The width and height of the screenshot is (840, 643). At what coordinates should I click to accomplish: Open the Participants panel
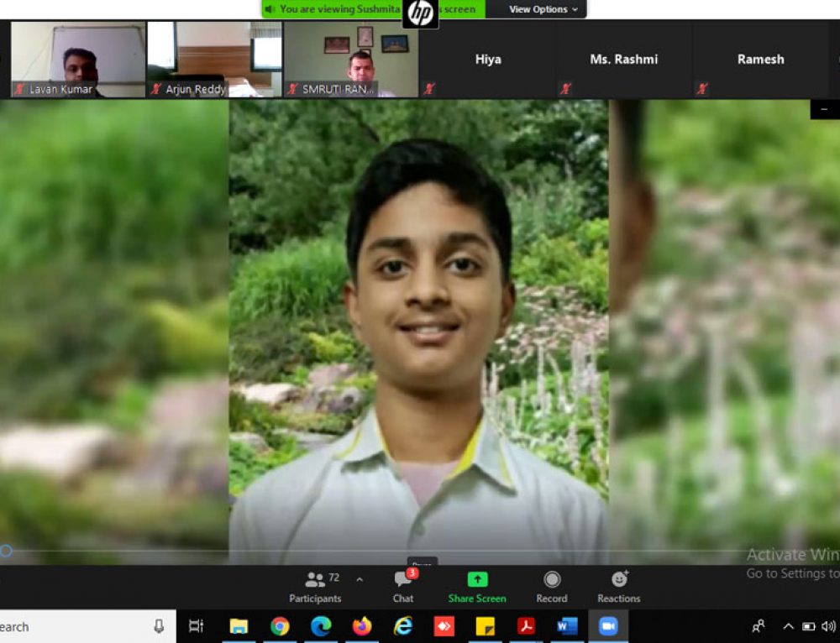pyautogui.click(x=315, y=587)
